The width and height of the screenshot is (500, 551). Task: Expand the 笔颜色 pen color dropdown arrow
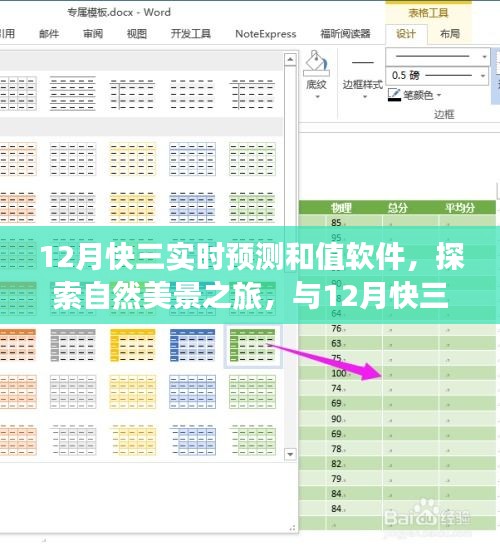(439, 95)
